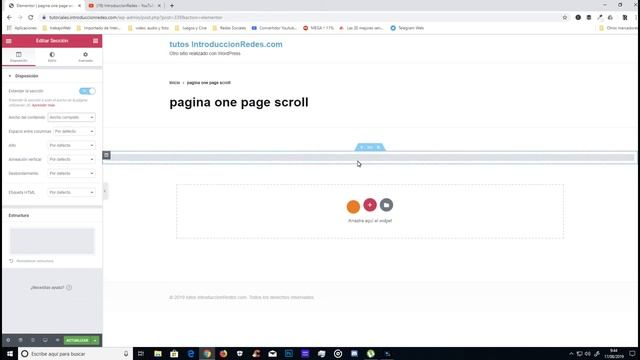
Task: Open responsive mode desktop icon
Action: [45, 340]
